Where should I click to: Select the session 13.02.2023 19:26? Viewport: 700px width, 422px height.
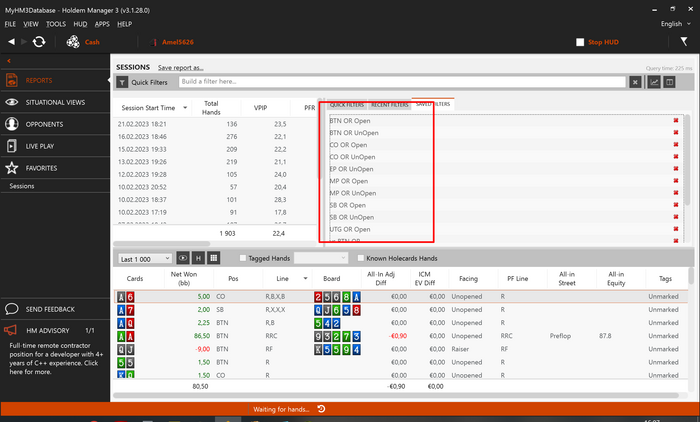tap(214, 162)
